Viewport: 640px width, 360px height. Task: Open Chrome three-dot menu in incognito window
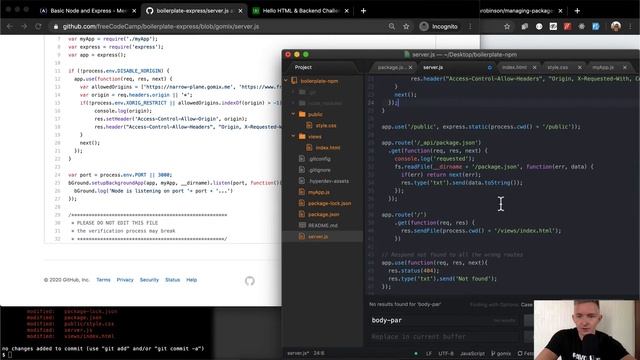coord(470,27)
